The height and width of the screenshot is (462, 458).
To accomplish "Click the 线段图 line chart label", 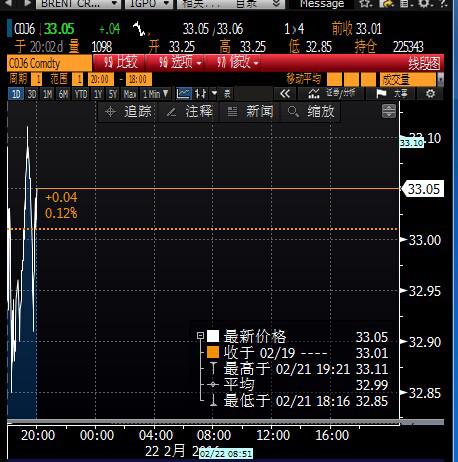I will [x=424, y=63].
